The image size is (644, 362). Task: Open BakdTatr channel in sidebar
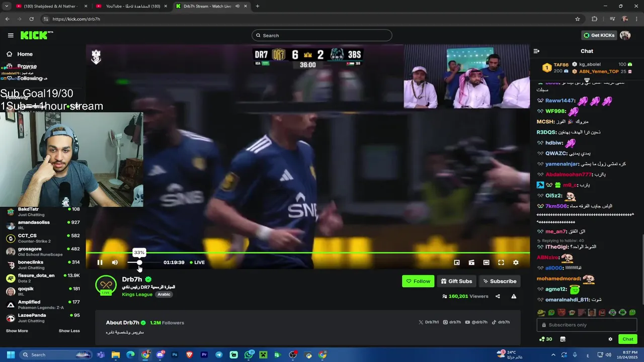pyautogui.click(x=43, y=212)
